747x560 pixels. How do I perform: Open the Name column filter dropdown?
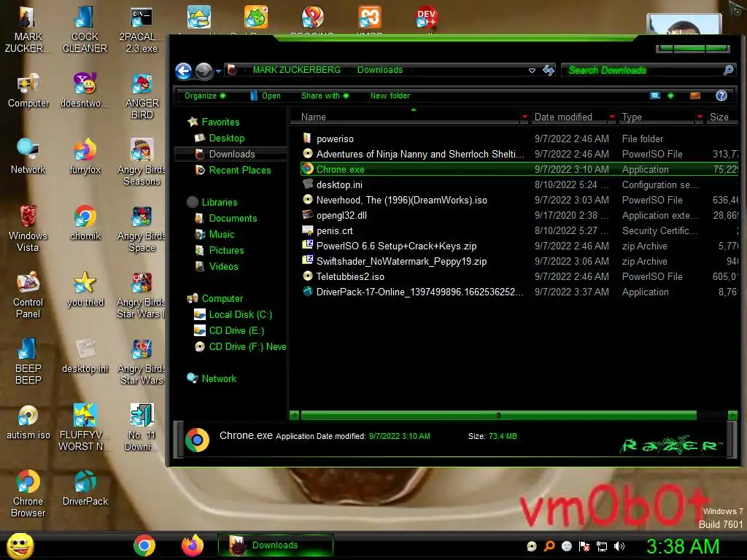tap(525, 117)
